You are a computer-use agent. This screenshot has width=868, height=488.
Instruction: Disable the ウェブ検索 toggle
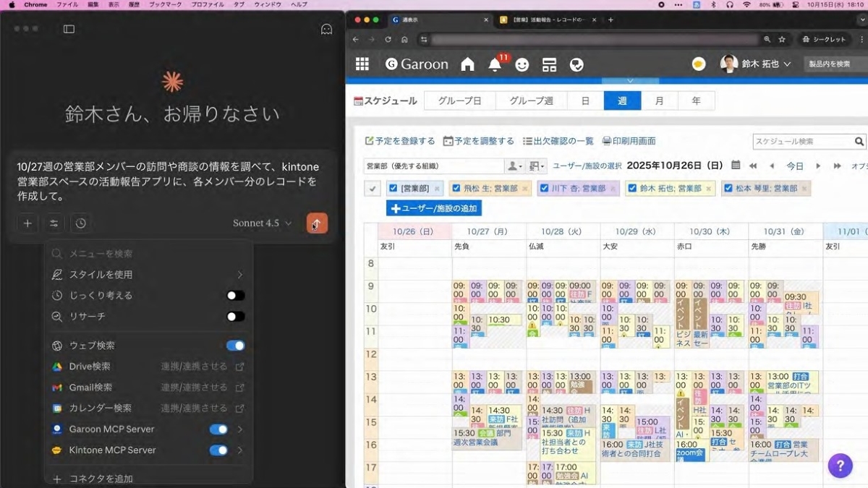coord(235,346)
